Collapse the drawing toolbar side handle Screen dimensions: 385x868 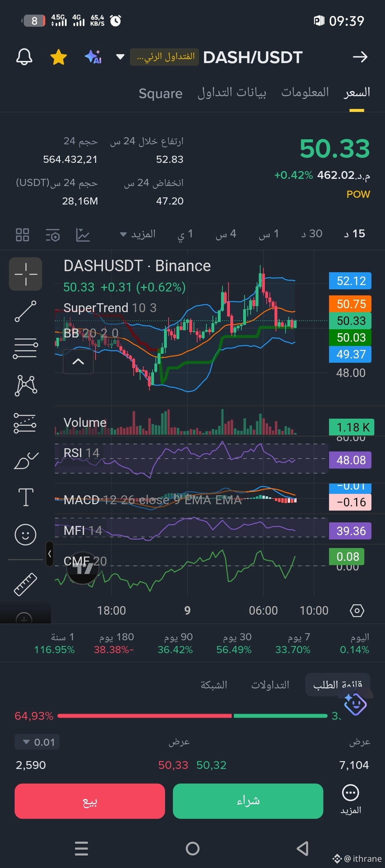[50, 554]
